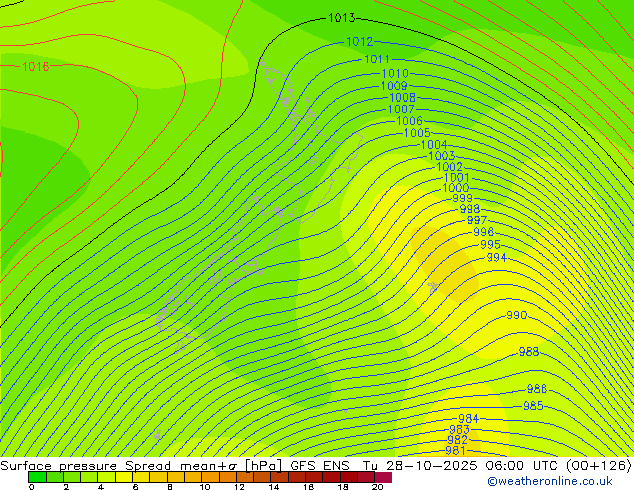Click the 'Tu 28-10-2025' date text
Viewport: 634px width, 490px height.
(420, 466)
